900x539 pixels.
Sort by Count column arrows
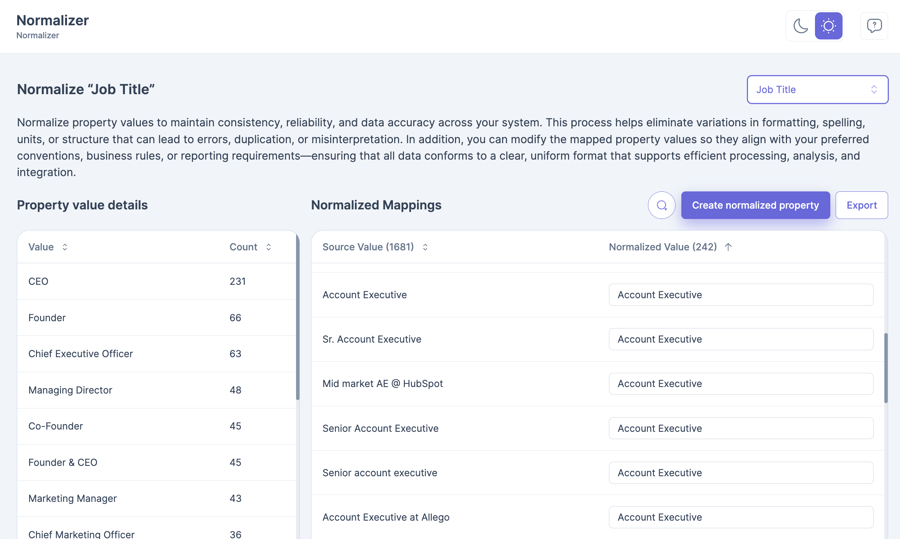point(268,247)
